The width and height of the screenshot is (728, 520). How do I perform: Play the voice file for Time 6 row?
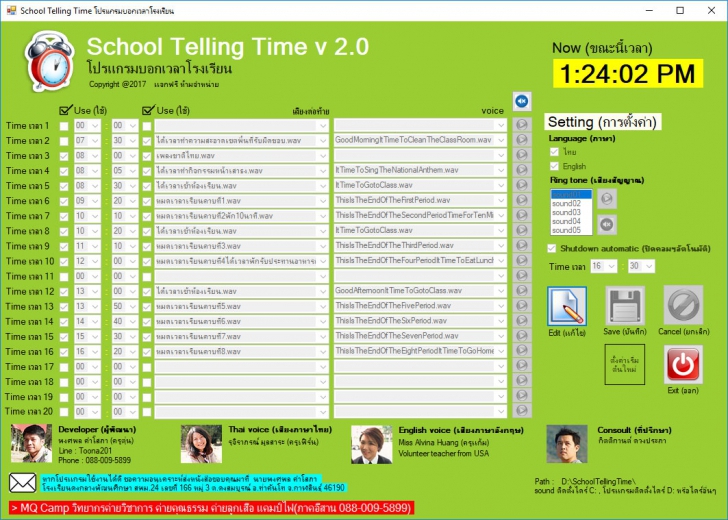(522, 200)
